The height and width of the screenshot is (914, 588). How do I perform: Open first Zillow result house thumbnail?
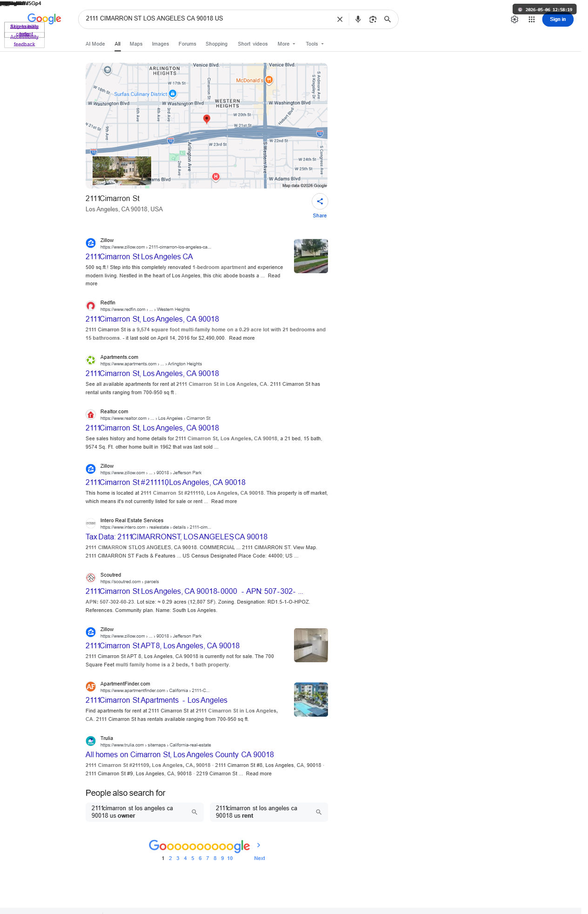coord(311,256)
